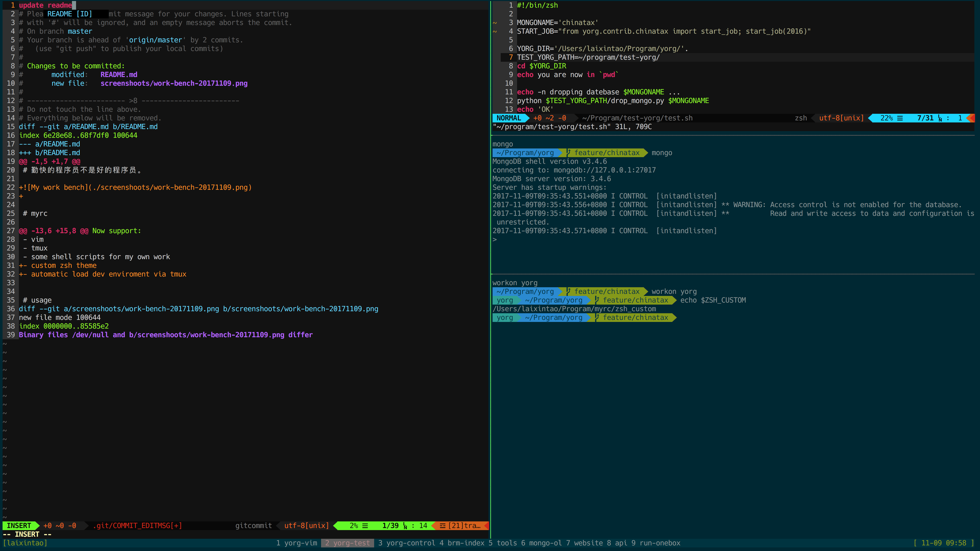Click the screenshot path link in the README diff line
The height and width of the screenshot is (551, 980).
[170, 187]
